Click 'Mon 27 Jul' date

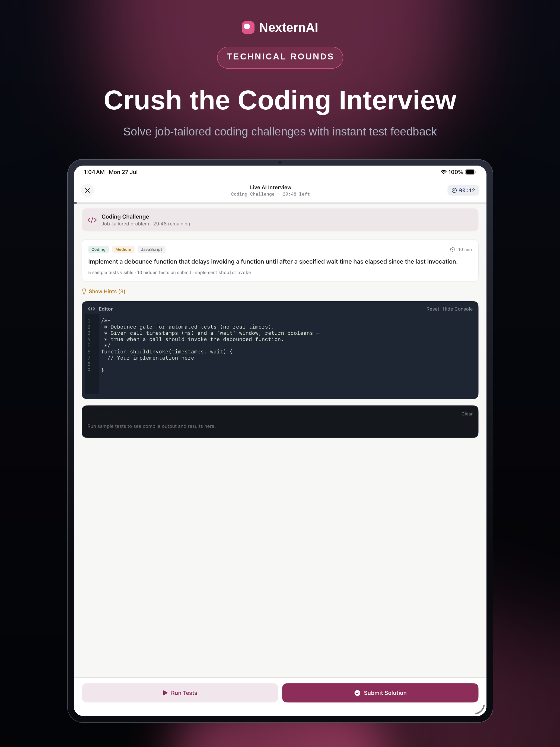pos(123,172)
